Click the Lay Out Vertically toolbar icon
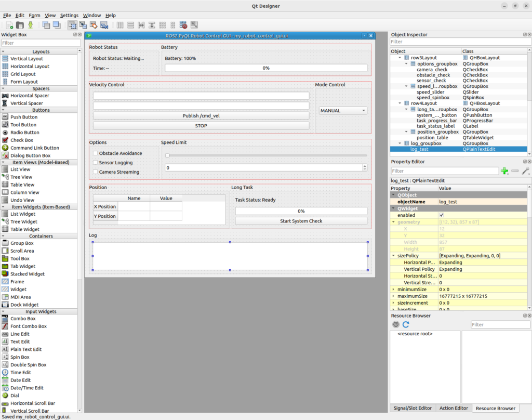532x420 pixels. point(130,25)
